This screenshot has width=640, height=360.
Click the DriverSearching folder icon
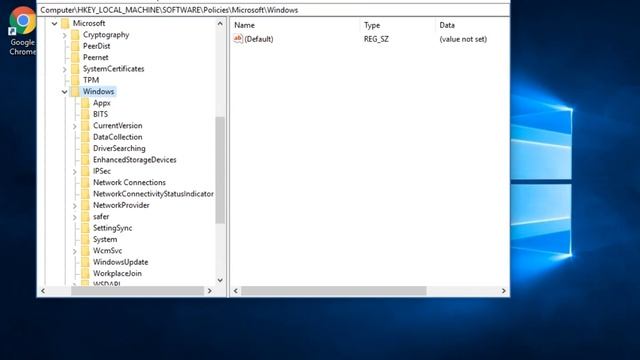(x=85, y=149)
